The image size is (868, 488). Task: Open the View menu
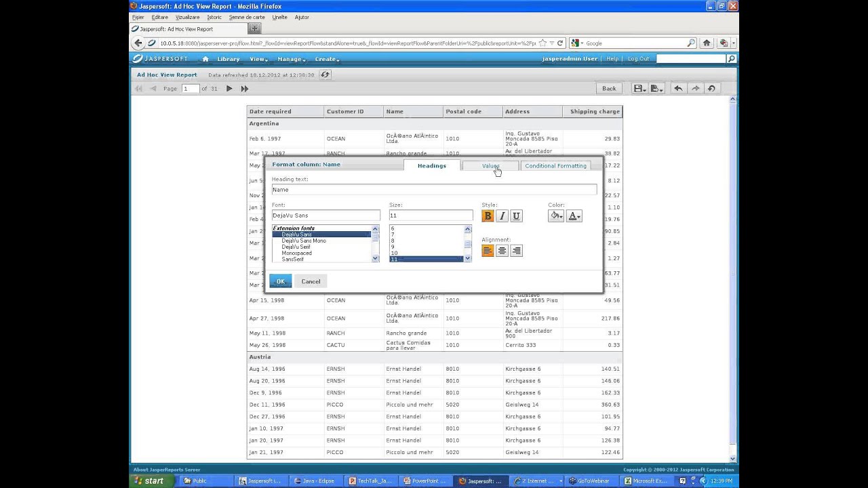[x=258, y=59]
